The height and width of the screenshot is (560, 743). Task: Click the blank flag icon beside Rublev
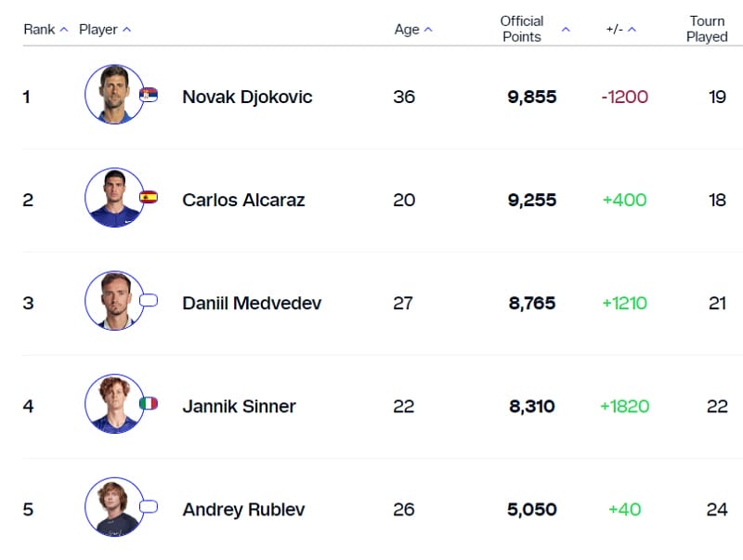click(x=149, y=507)
